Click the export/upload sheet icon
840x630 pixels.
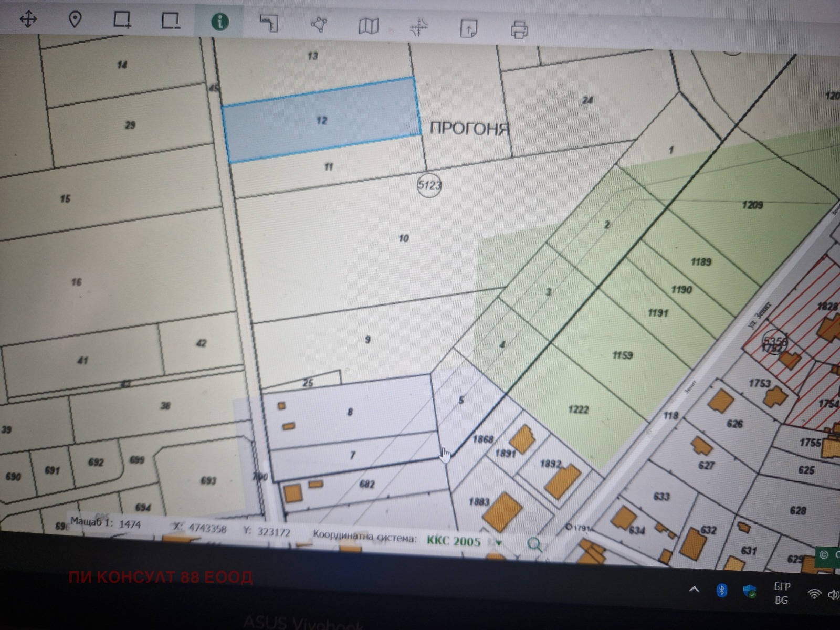pos(468,28)
